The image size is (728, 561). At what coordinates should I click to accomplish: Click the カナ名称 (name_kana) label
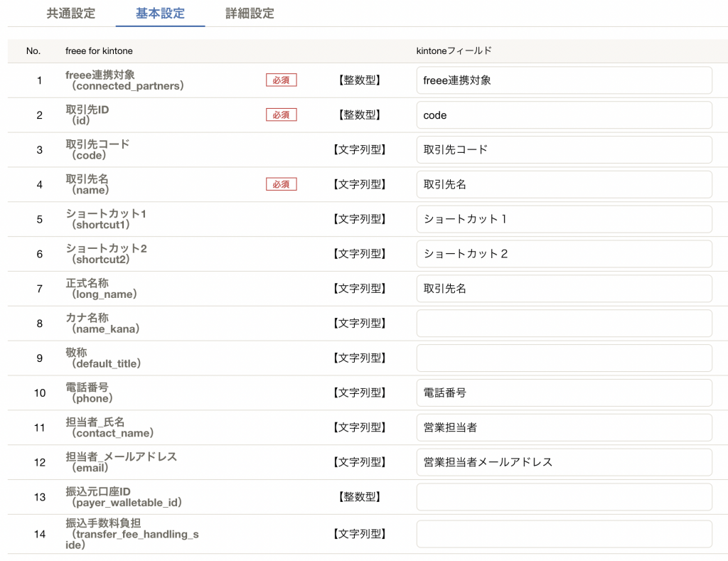102,324
